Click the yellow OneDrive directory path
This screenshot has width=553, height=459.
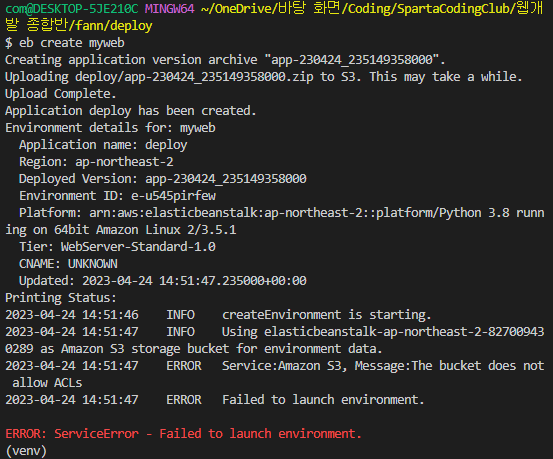(274, 17)
